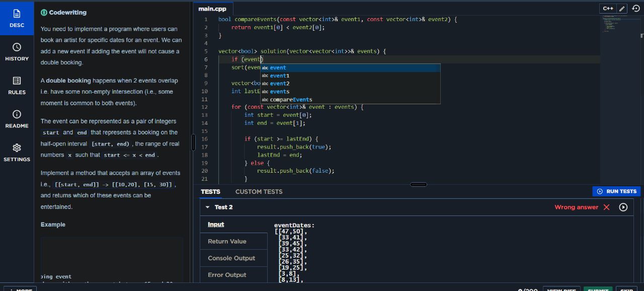Image resolution: width=644 pixels, height=291 pixels.
Task: Choose 'event2' autocomplete suggestion
Action: coord(350,84)
